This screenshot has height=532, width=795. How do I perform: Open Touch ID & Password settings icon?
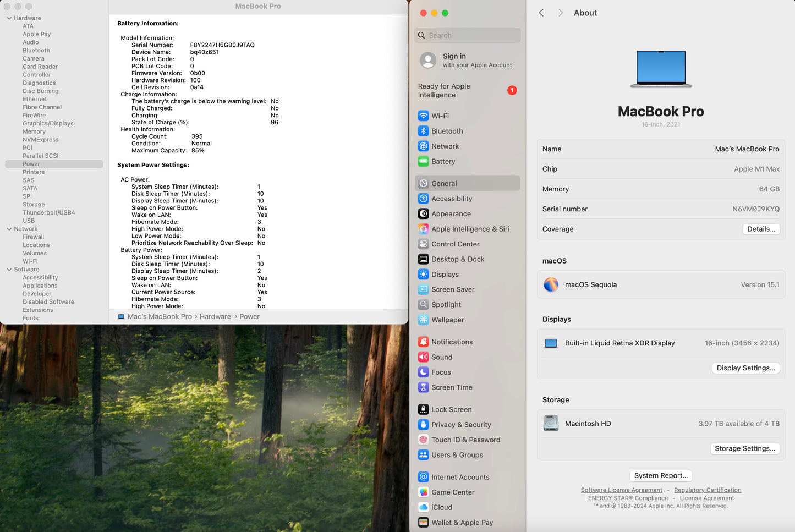(x=423, y=440)
